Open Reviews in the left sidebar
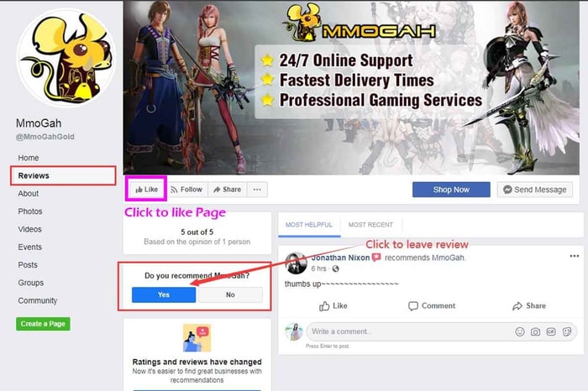Image resolution: width=588 pixels, height=391 pixels. point(63,175)
